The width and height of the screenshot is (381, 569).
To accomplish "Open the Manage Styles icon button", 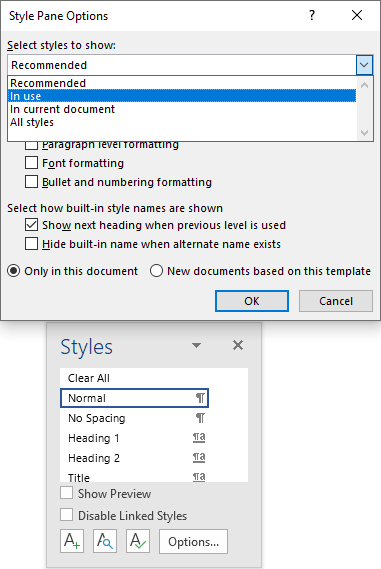I will click(138, 541).
